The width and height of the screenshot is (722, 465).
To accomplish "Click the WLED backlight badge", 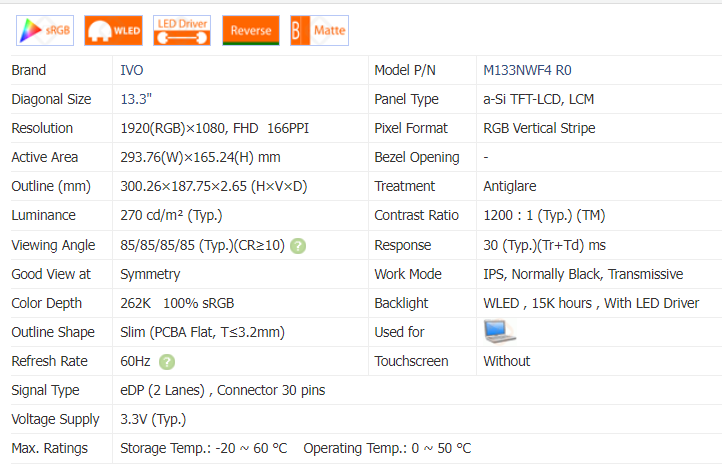I will tap(113, 30).
